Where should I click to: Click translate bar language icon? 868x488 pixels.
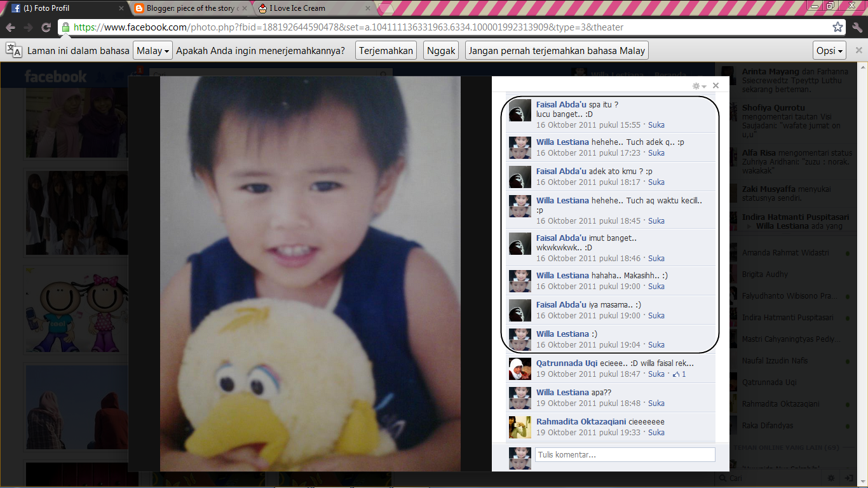[x=13, y=50]
